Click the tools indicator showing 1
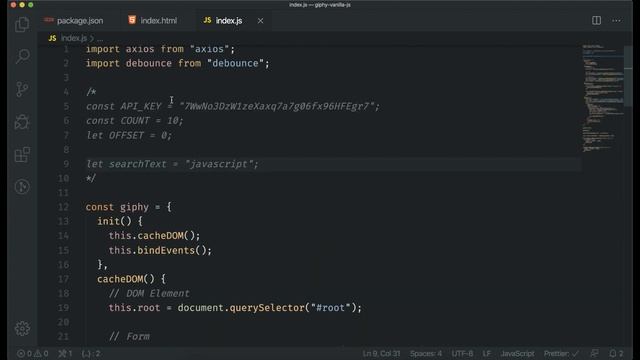Viewport: 640px width, 360px height. click(65, 353)
